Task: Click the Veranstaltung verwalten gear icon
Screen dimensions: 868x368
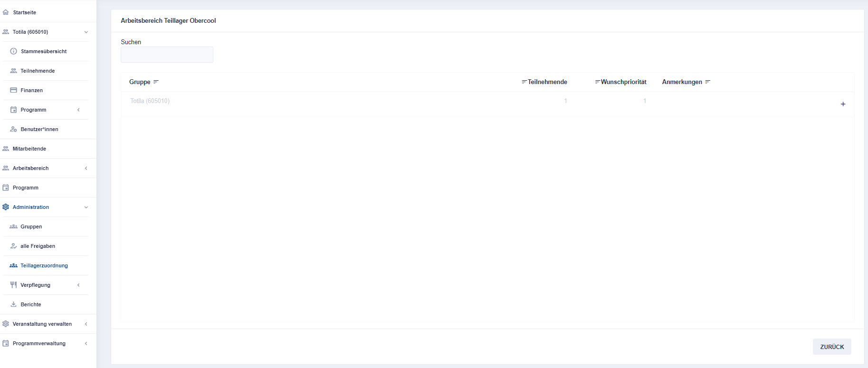Action: (x=6, y=324)
